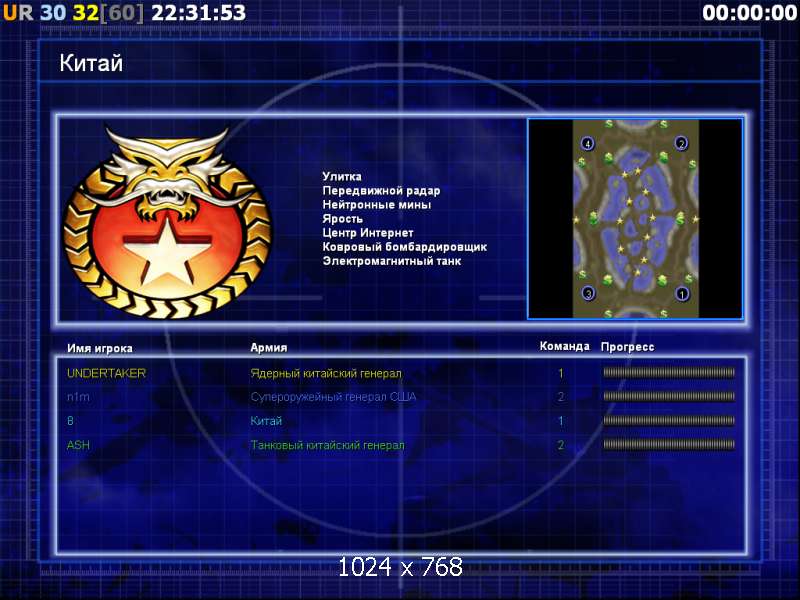Click the Нейтронные мины entry
The image size is (800, 600).
[x=377, y=205]
